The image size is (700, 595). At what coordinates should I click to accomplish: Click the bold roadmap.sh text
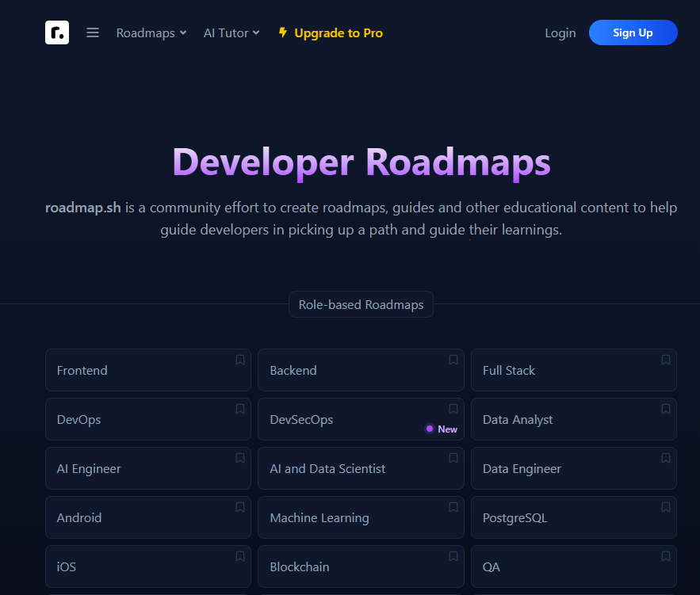83,208
